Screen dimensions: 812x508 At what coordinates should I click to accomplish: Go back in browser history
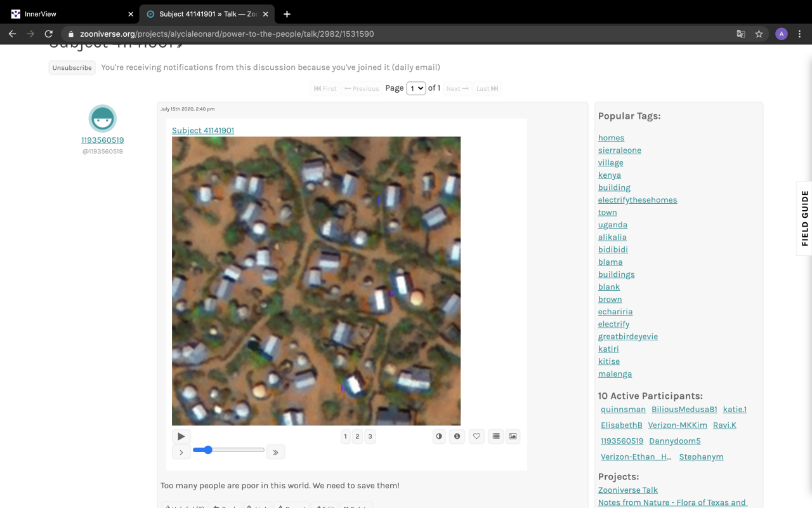(12, 34)
